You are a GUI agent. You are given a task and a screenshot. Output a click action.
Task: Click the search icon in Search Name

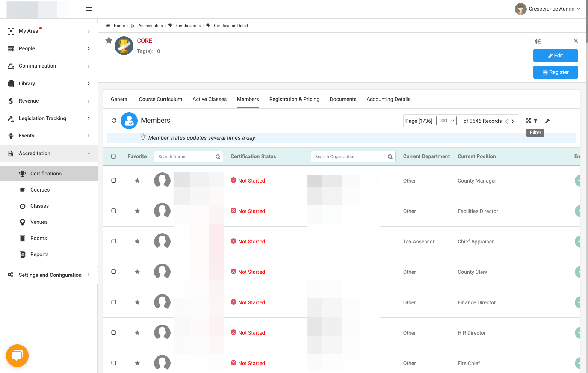click(218, 157)
